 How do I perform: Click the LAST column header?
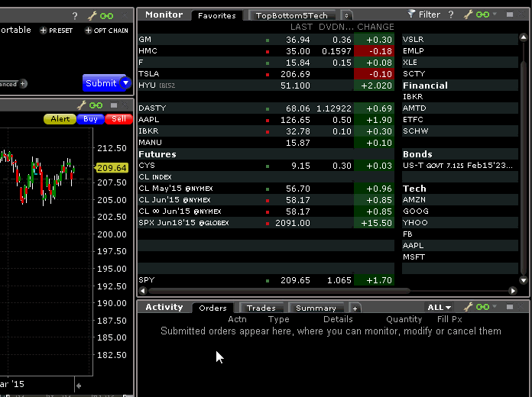[301, 27]
